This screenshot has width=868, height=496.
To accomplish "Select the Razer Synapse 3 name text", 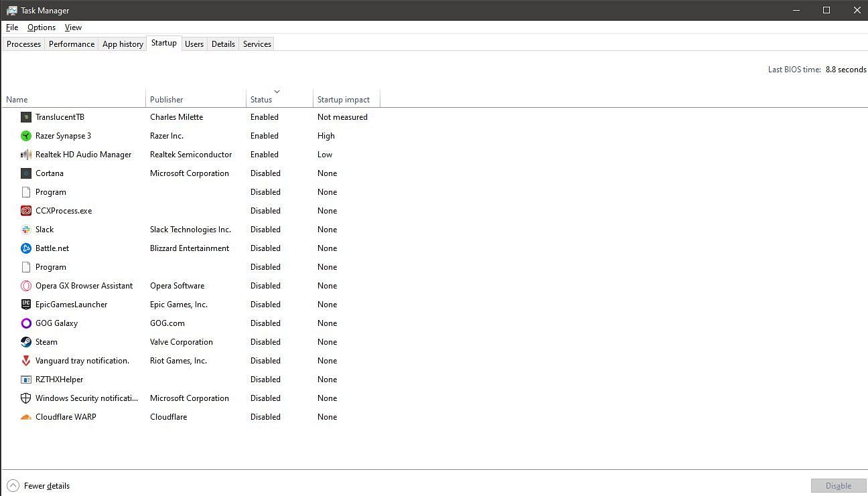I will (x=63, y=136).
